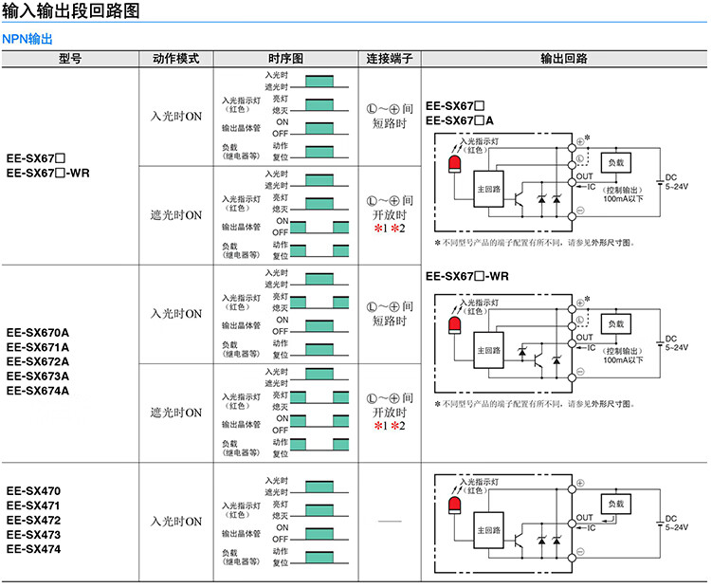Click 遮光时ON in the EE-SX67□ row group
This screenshot has width=711, height=588.
point(176,215)
